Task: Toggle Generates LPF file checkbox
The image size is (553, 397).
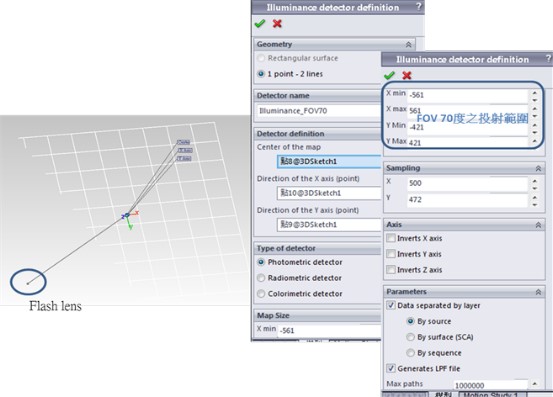Action: click(390, 368)
